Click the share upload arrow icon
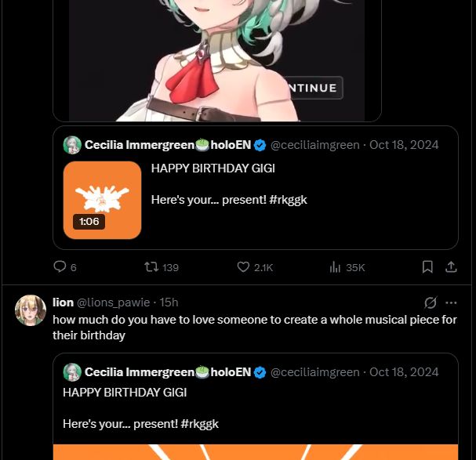 451,267
